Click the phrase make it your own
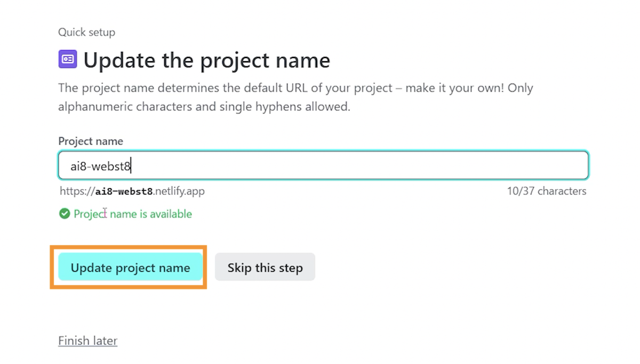This screenshot has width=640, height=364. 454,88
